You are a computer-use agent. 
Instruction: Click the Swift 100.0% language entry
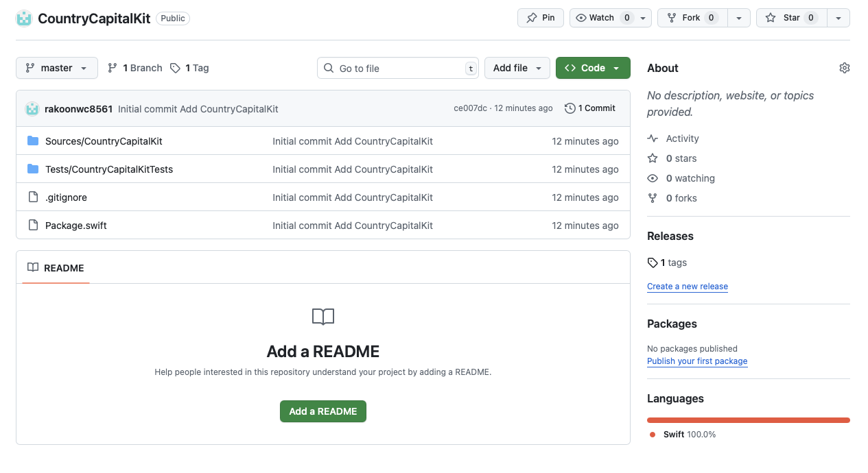tap(683, 435)
